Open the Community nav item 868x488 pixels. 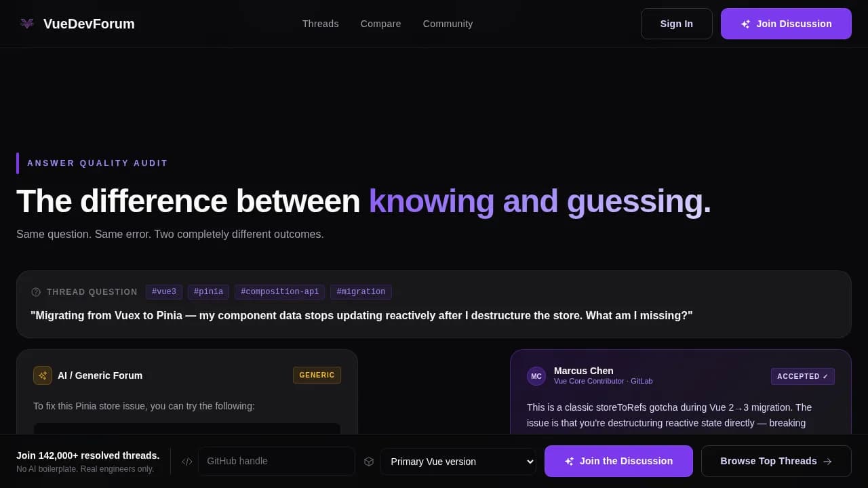[448, 24]
